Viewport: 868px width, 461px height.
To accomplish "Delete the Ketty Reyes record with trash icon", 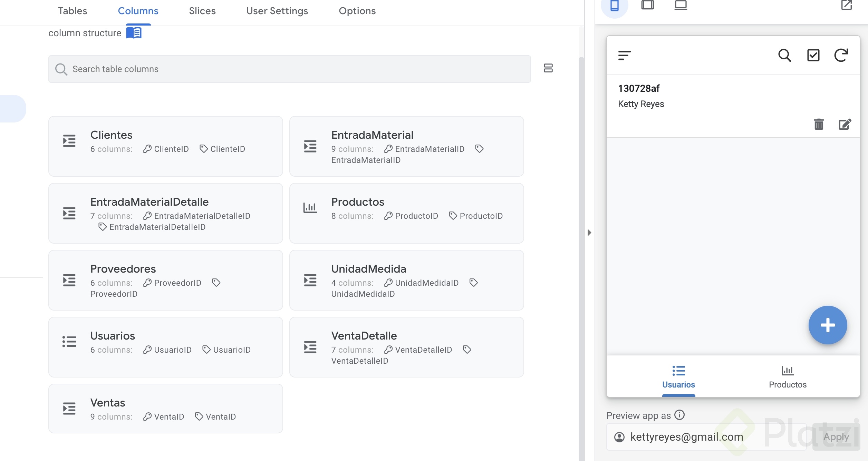I will point(819,124).
